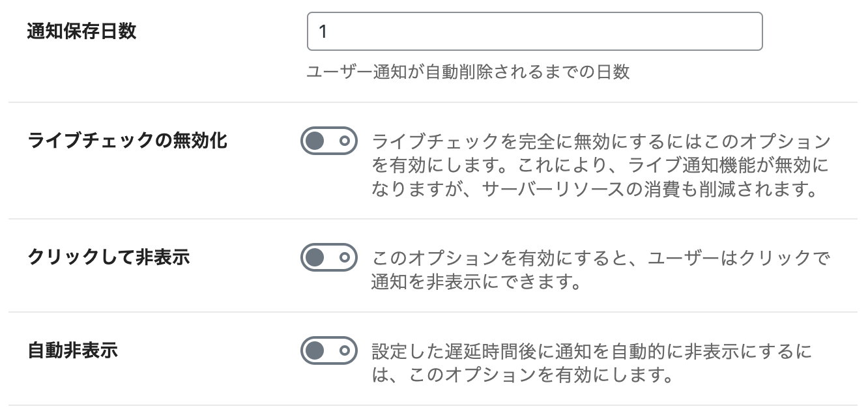Screen dimensions: 868x413
Task: Select the ライブチェックの無効化 setting label
Action: [128, 140]
